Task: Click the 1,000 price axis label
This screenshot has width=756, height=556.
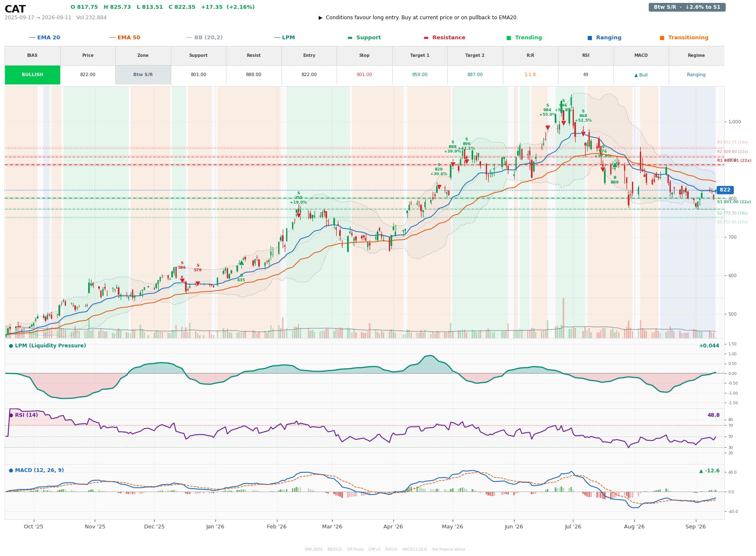Action: tap(734, 122)
